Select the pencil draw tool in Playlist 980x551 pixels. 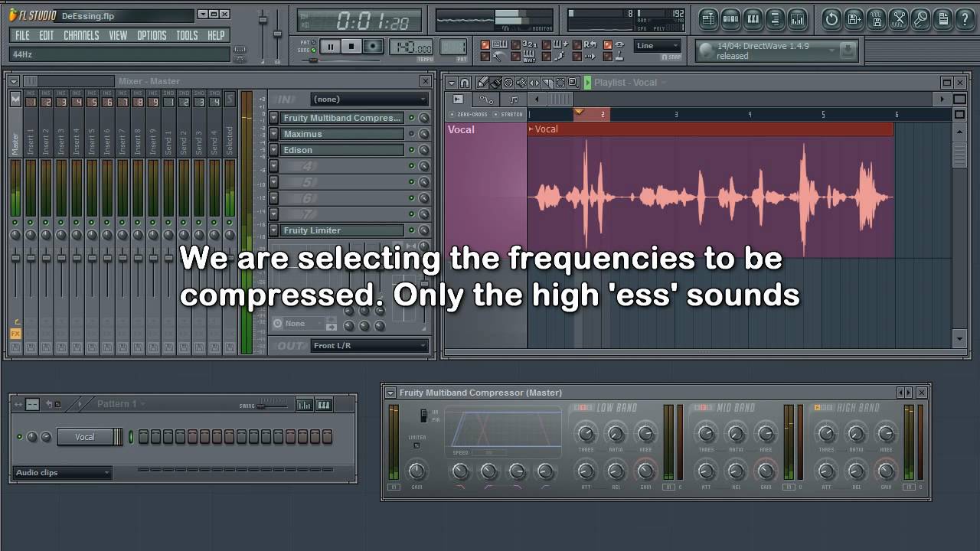point(482,83)
